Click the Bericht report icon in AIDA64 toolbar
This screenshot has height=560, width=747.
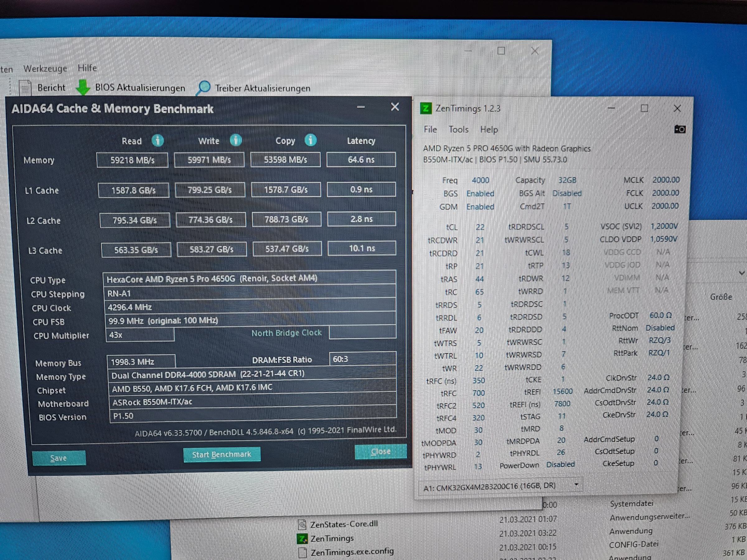tap(25, 88)
